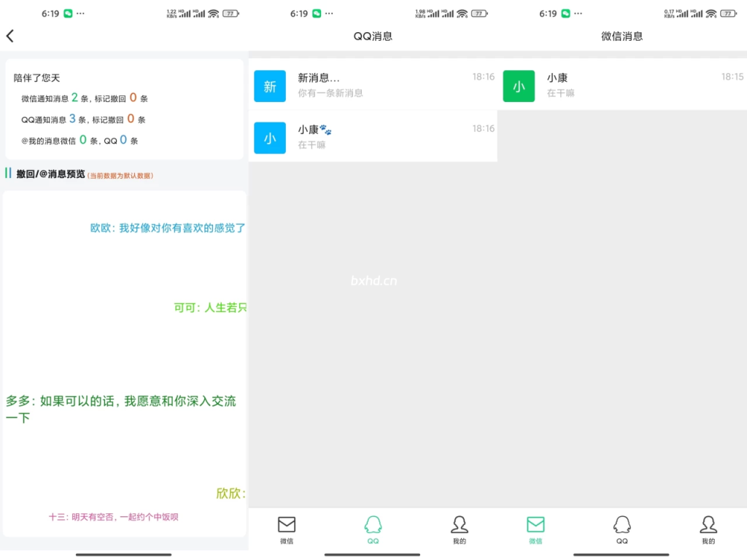Select the highlighted QQ penguin tab in the QQ消息 screen
The image size is (747, 560).
coord(373,530)
